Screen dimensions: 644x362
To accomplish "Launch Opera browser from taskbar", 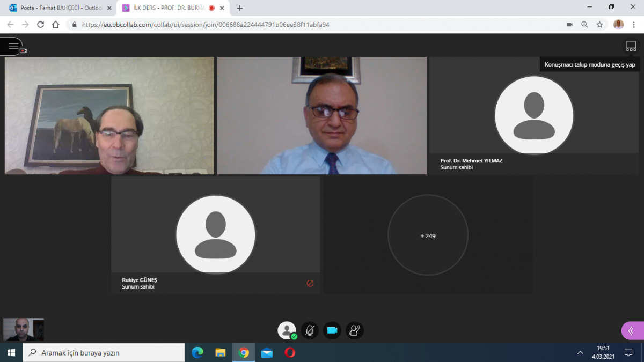I will [x=290, y=352].
